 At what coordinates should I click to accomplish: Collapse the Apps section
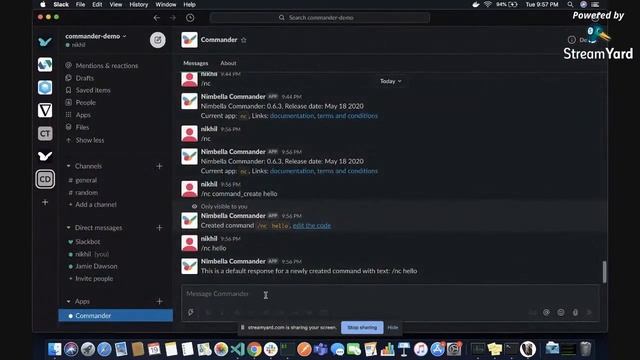tap(69, 301)
